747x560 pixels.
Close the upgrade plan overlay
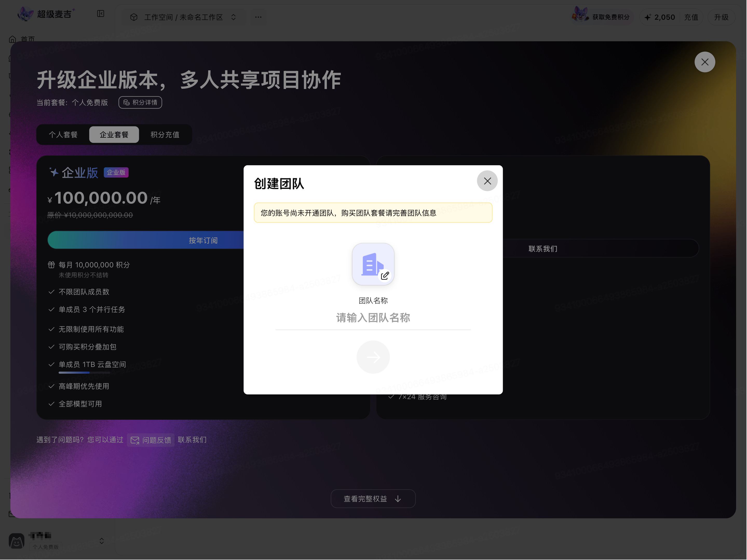point(704,62)
